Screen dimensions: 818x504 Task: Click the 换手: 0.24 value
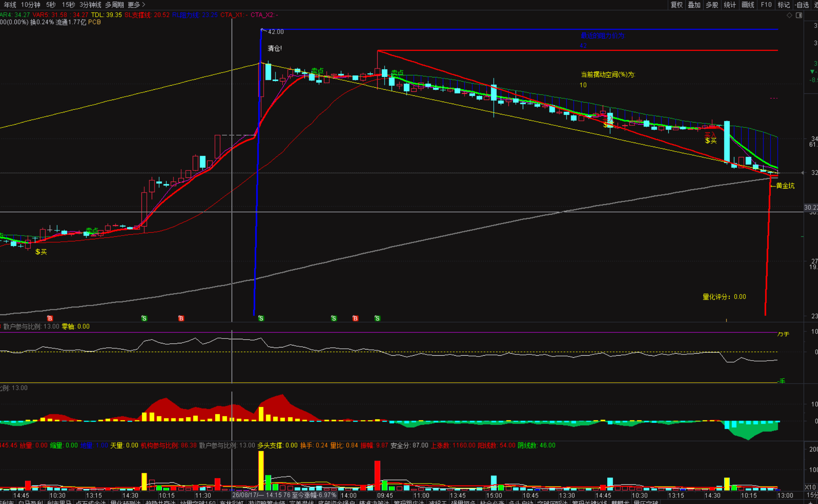coord(314,445)
